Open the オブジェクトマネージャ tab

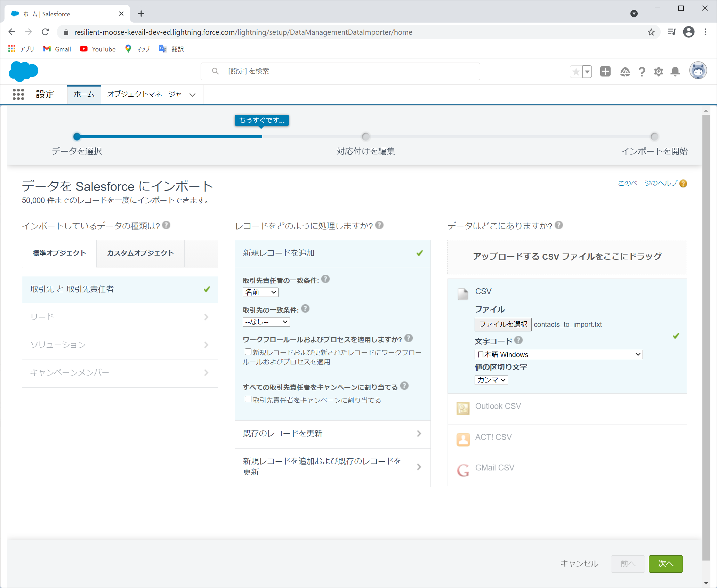[144, 94]
